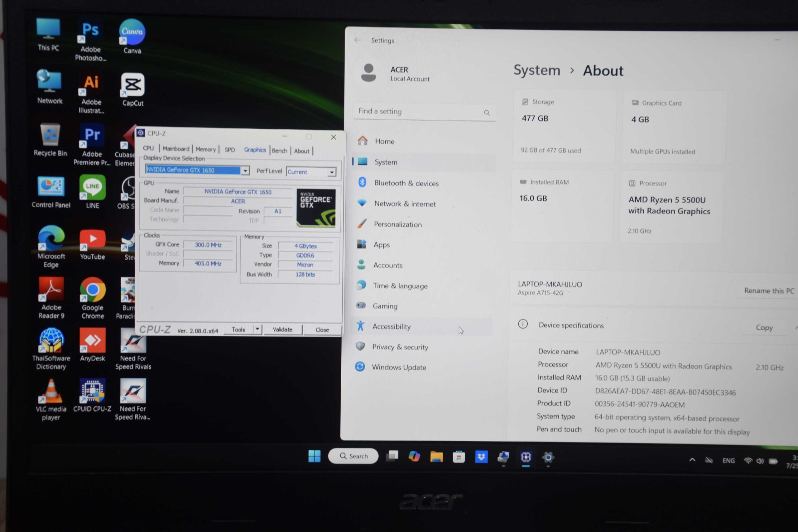Click Rename this PC in Settings
The height and width of the screenshot is (532, 798).
tap(769, 291)
